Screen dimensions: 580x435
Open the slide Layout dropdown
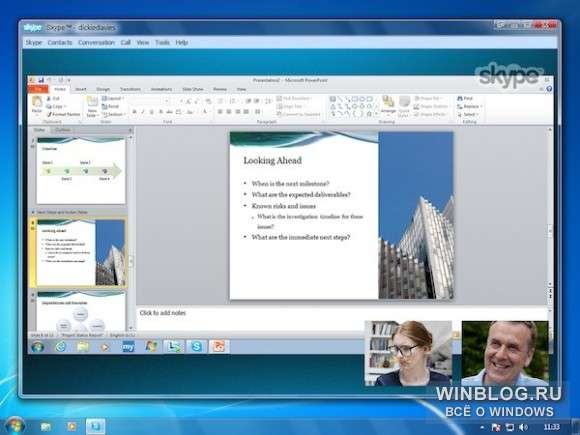coord(112,98)
